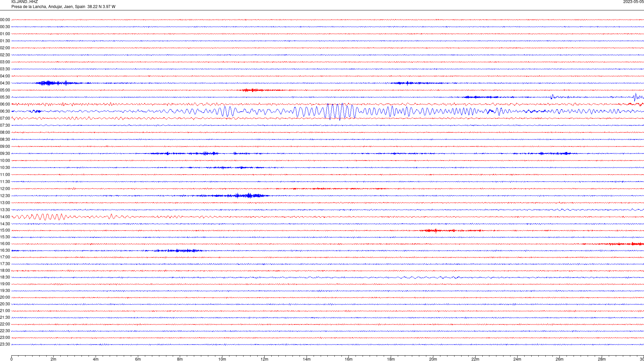Select the 14:00 time row label
This screenshot has height=362, width=644.
pyautogui.click(x=5, y=217)
